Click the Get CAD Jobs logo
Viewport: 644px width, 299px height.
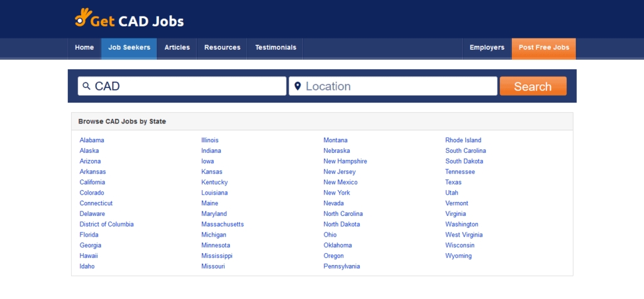pyautogui.click(x=129, y=20)
